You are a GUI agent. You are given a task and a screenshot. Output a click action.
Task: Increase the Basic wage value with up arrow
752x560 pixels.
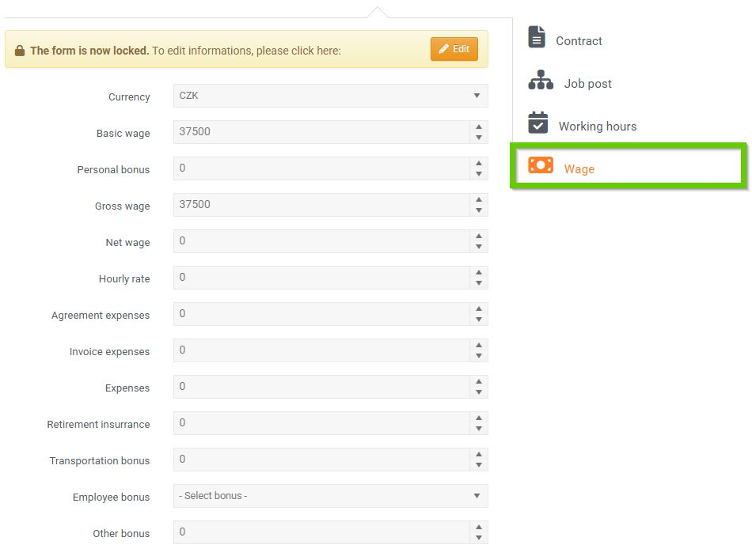[x=479, y=127]
